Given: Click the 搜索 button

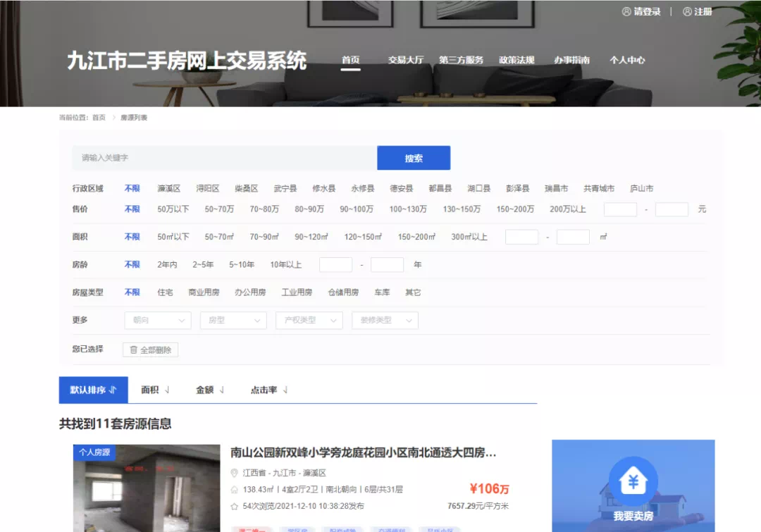Looking at the screenshot, I should point(414,158).
